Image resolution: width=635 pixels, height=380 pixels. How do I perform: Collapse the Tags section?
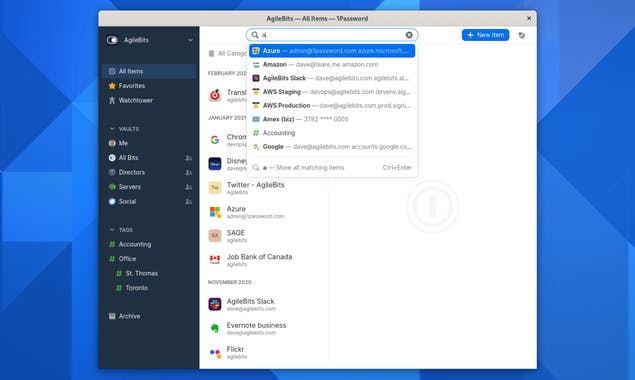point(112,230)
